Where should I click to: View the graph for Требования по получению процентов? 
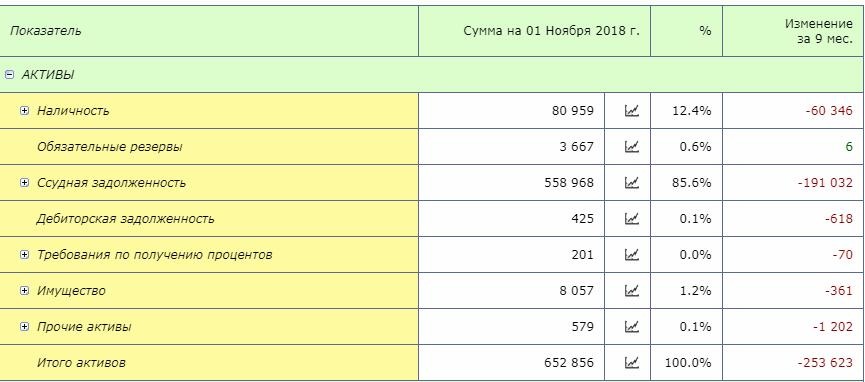(631, 254)
